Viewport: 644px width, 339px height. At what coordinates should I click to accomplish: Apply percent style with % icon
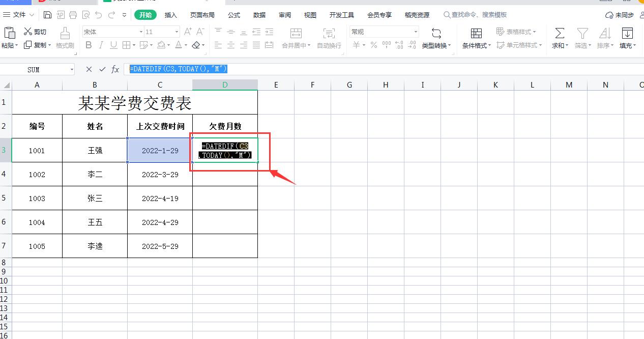coord(374,45)
